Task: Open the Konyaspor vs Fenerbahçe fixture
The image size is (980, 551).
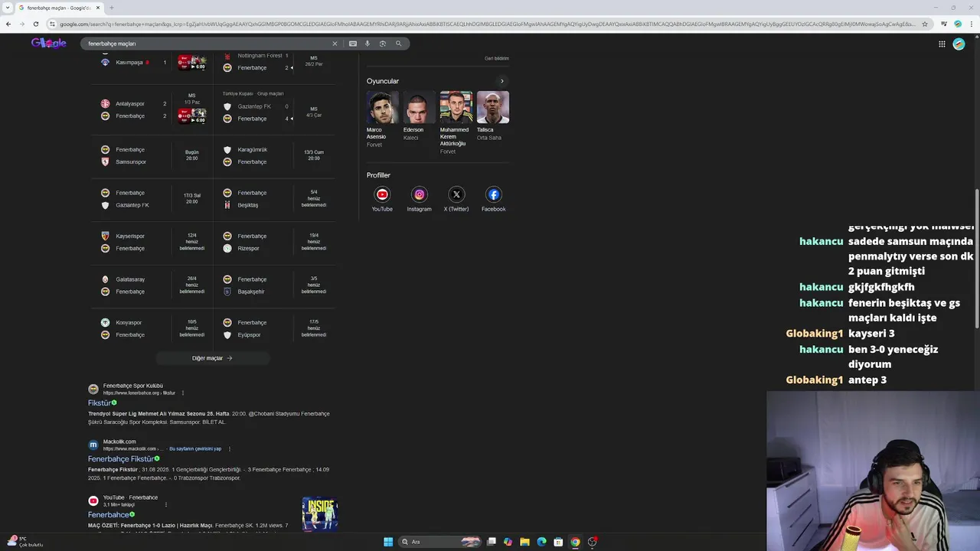Action: [152, 329]
